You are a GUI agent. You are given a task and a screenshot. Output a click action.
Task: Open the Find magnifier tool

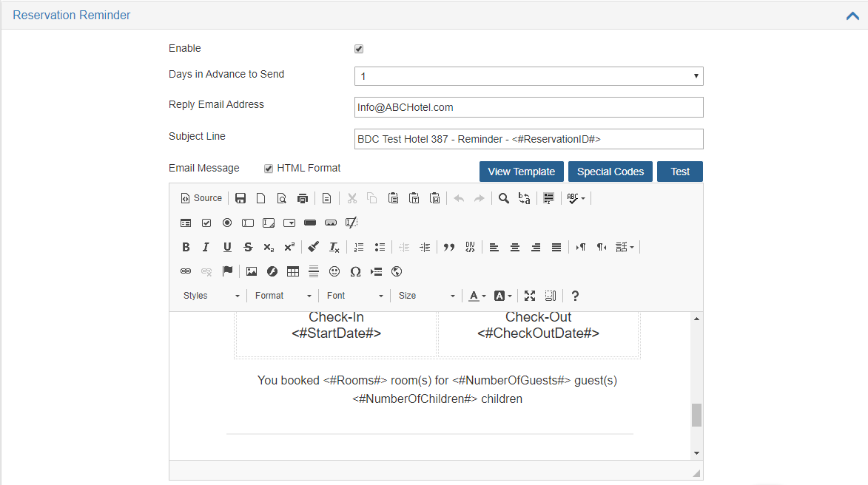pos(504,198)
